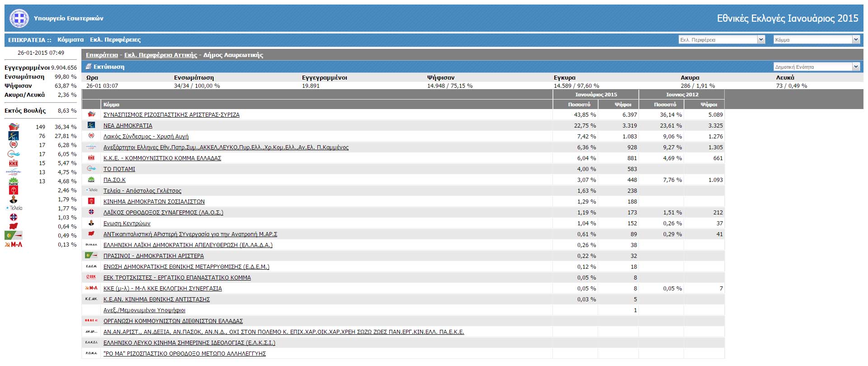This screenshot has width=868, height=366.
Task: Click the Ιανουάριος 2015 column header
Action: pyautogui.click(x=596, y=95)
